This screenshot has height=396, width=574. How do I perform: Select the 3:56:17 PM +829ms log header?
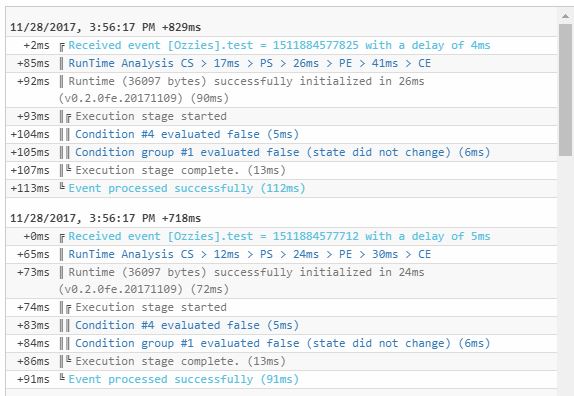coord(105,27)
